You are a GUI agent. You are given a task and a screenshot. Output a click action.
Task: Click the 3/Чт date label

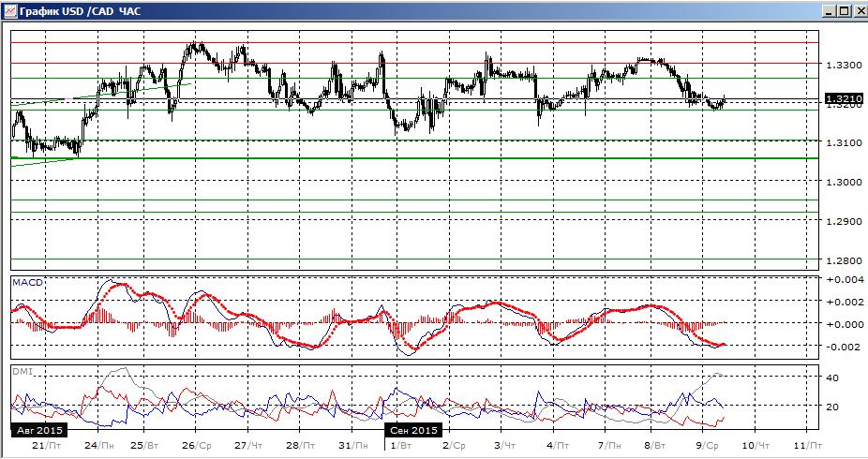tap(505, 445)
